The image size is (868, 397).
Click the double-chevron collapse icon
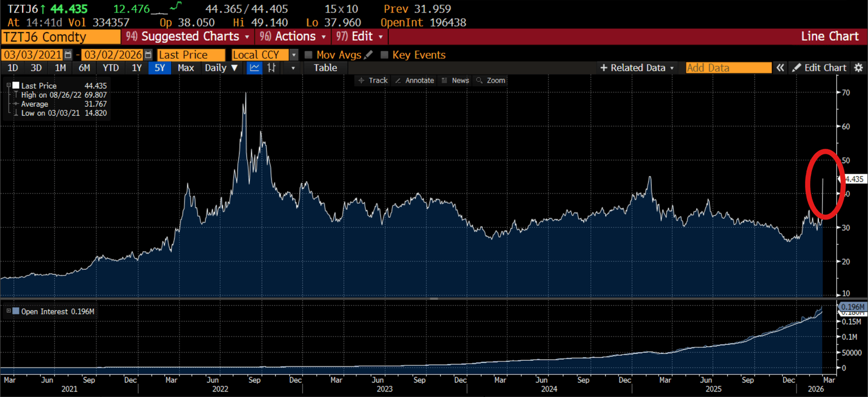780,68
